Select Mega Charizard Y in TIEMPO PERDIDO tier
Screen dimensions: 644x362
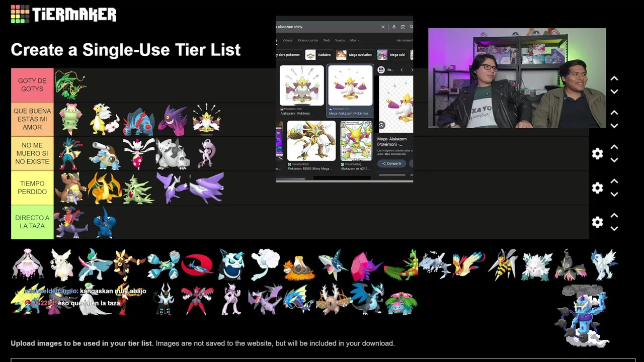pyautogui.click(x=105, y=188)
